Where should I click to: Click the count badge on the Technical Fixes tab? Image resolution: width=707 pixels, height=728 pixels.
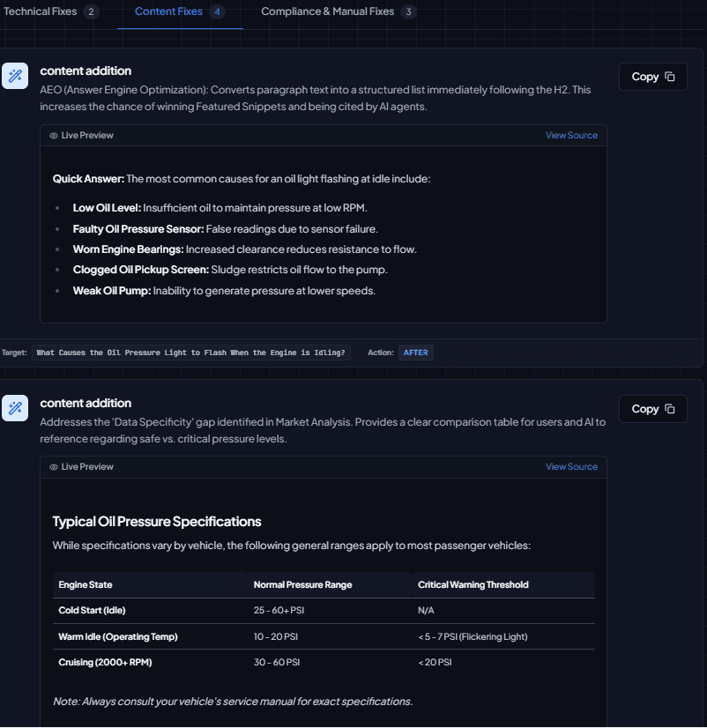point(90,12)
